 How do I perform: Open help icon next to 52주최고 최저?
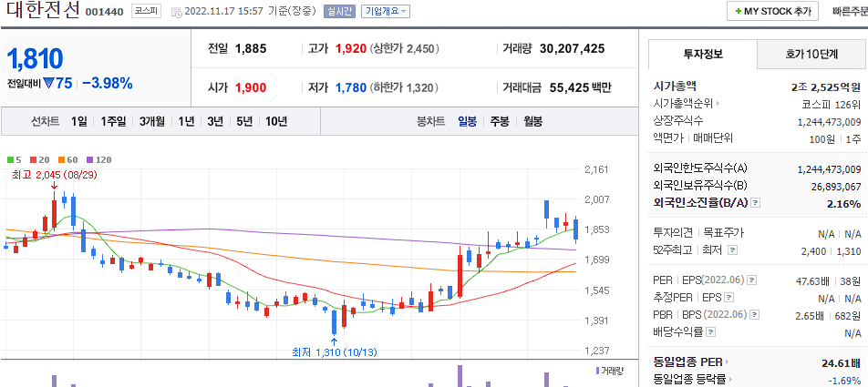732,250
